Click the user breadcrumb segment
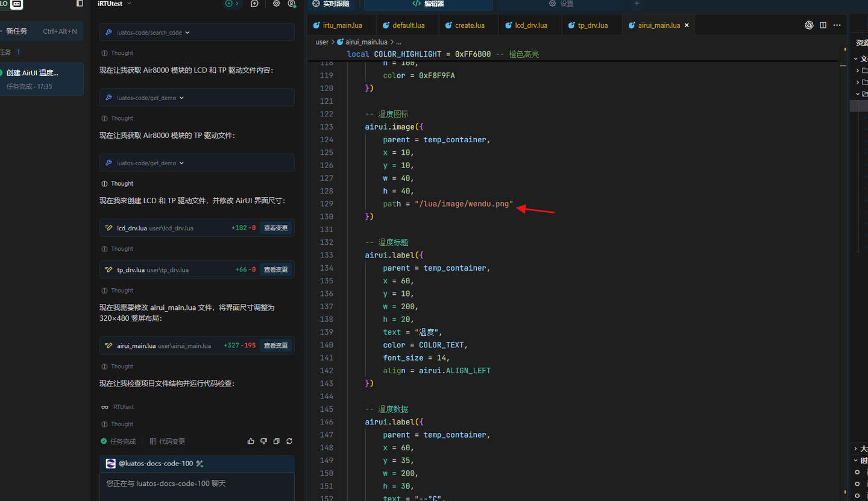The image size is (868, 501). coord(322,42)
